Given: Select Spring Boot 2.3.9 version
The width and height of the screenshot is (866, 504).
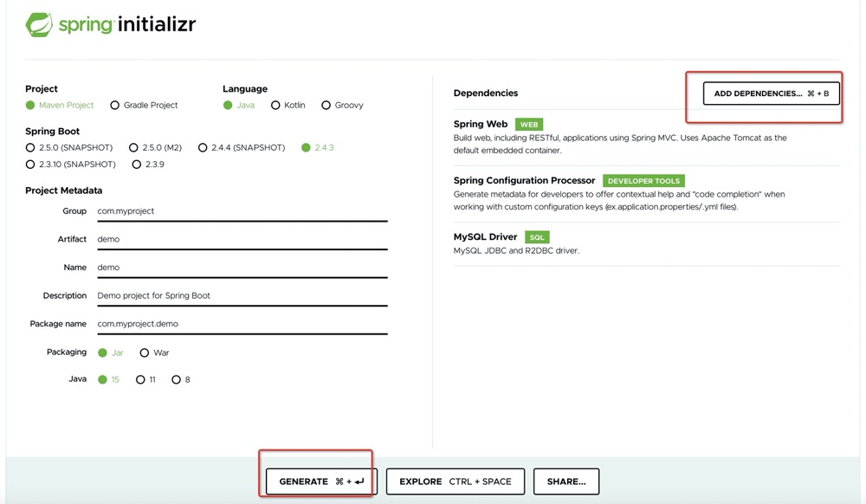Looking at the screenshot, I should [x=137, y=164].
